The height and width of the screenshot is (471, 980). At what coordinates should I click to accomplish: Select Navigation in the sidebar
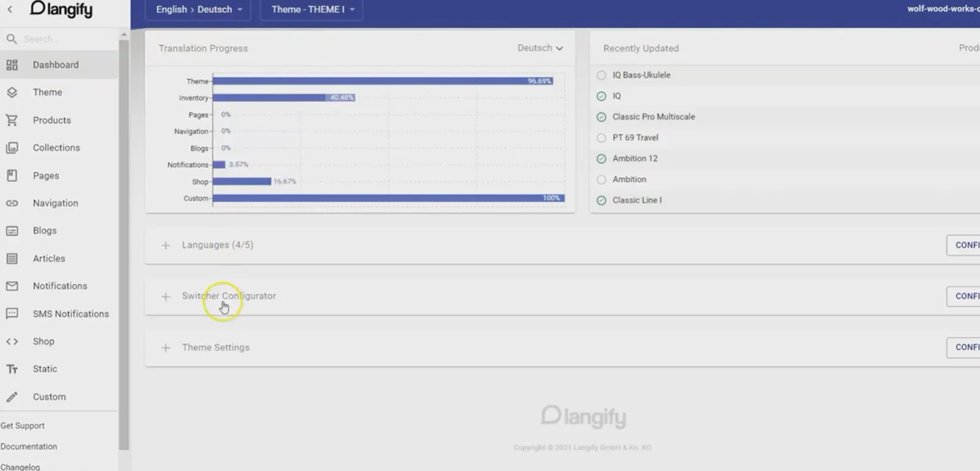[59, 203]
